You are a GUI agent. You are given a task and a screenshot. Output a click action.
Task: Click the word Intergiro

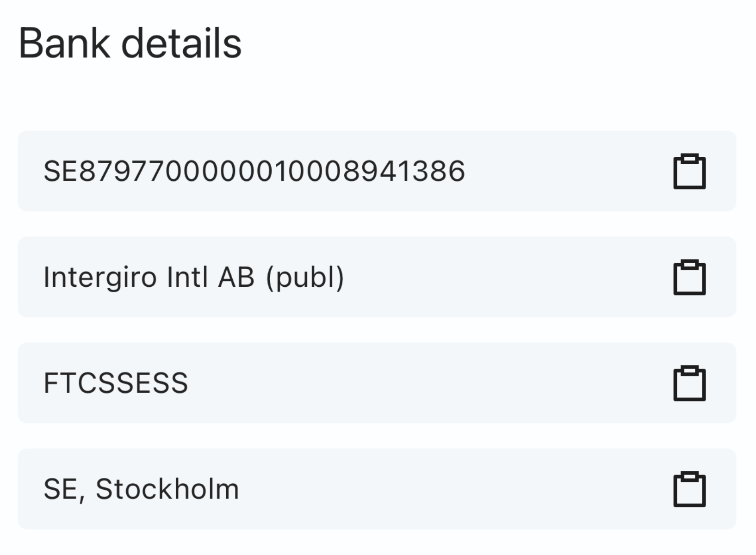coord(100,277)
